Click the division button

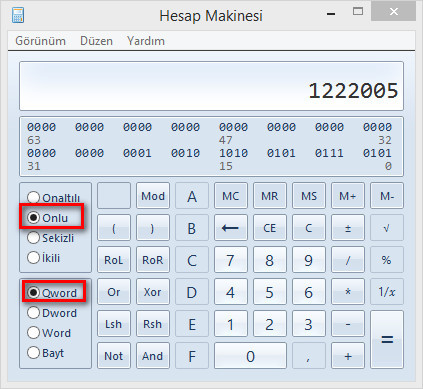point(348,260)
